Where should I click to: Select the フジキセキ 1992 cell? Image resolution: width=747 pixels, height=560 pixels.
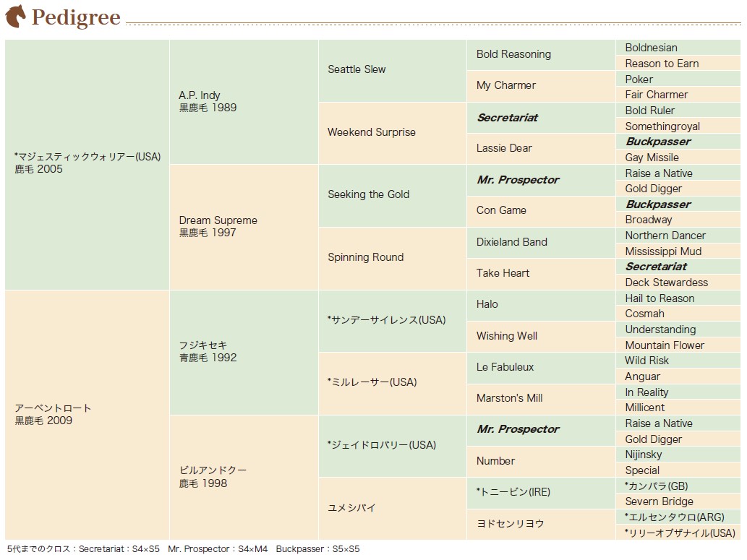pos(244,353)
